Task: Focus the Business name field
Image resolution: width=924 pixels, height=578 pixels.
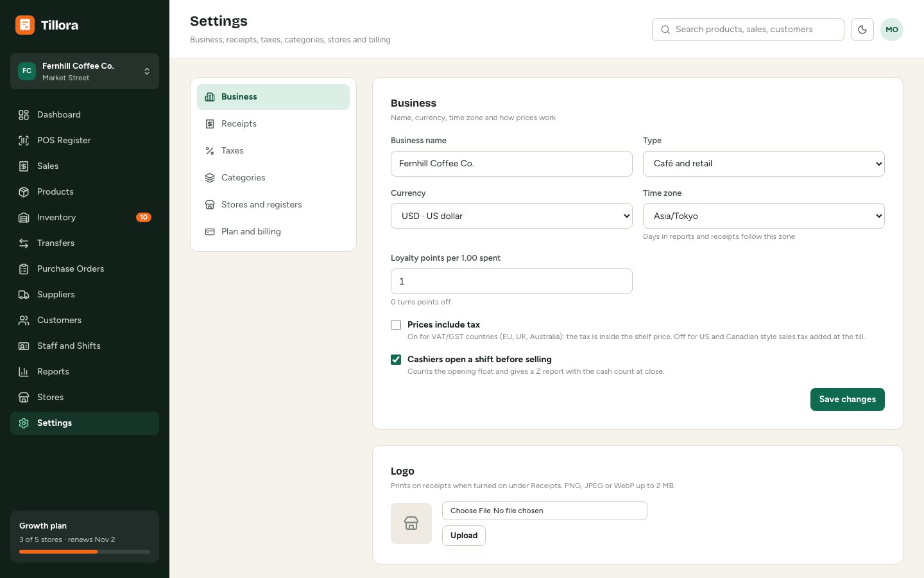Action: [511, 164]
